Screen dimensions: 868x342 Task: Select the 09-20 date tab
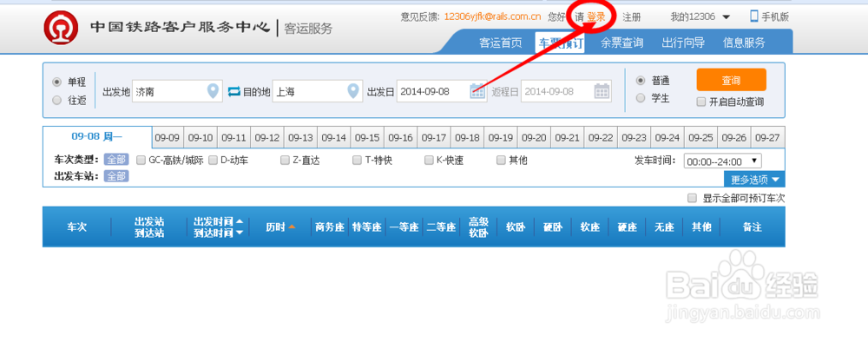[x=534, y=138]
